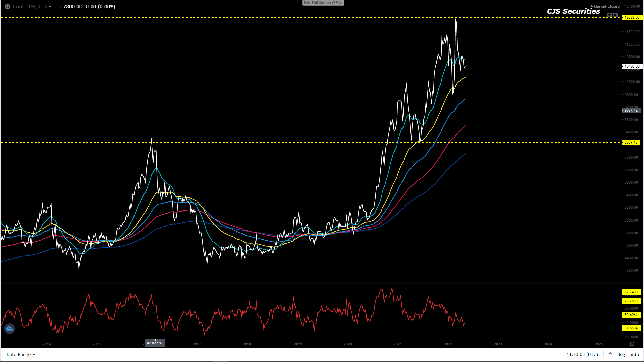
Task: Open chart settings gear icon
Action: 632,344
